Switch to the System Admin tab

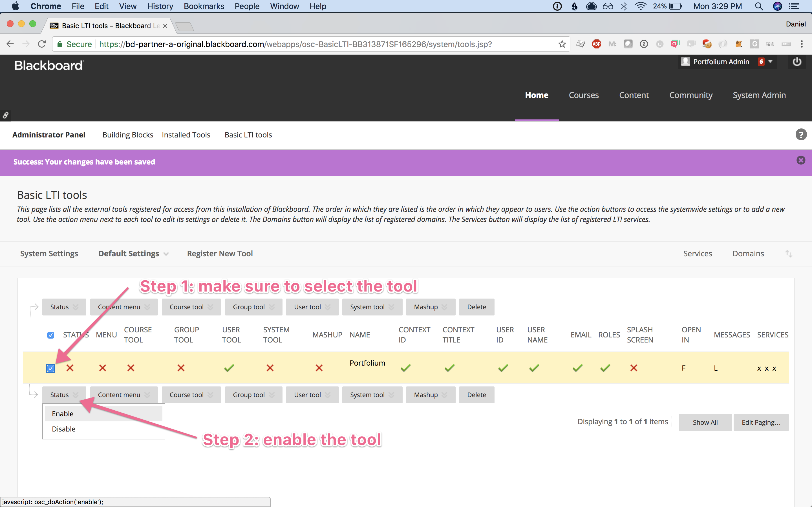click(759, 95)
